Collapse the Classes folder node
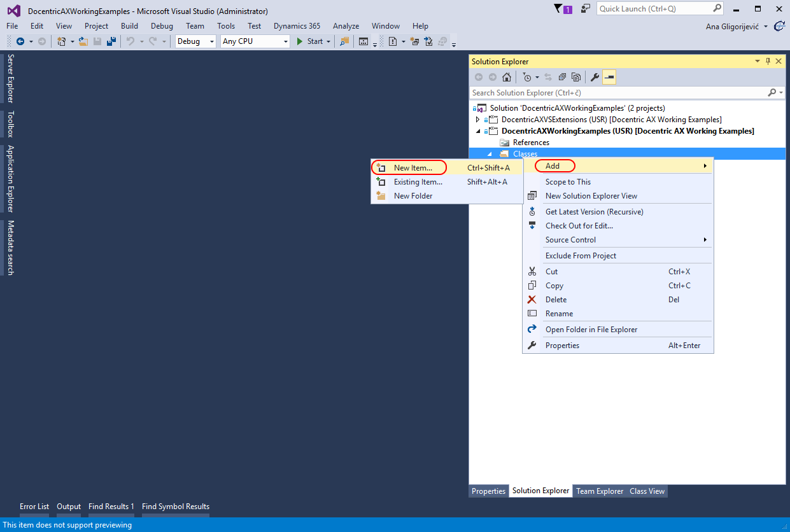Image resolution: width=790 pixels, height=532 pixels. (x=490, y=154)
